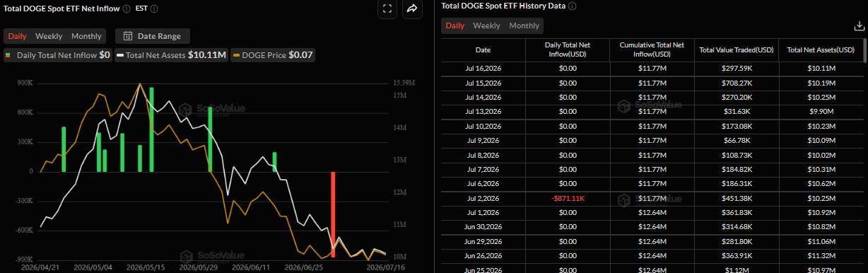Download history data with download icon

859,25
